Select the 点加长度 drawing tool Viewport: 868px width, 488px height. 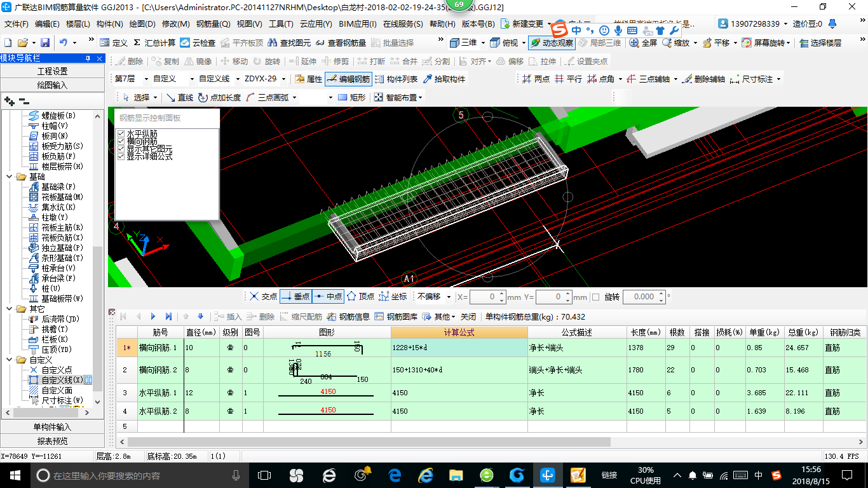pos(219,97)
